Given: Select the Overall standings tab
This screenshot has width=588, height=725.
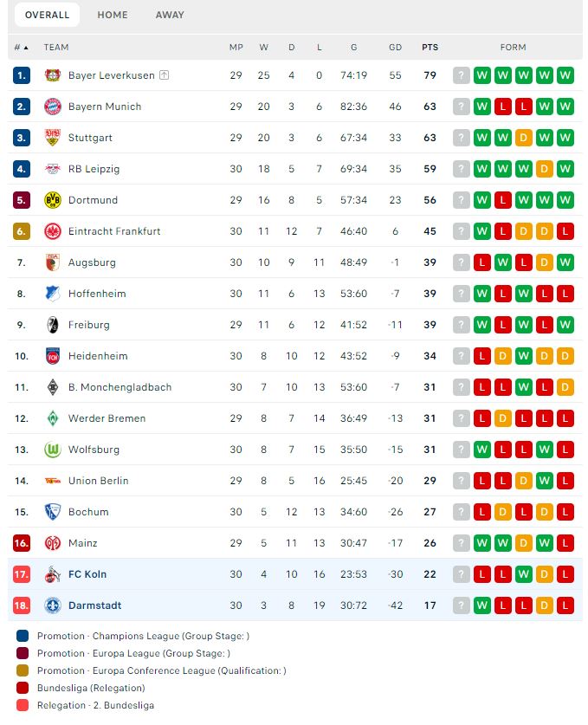Looking at the screenshot, I should pos(48,15).
